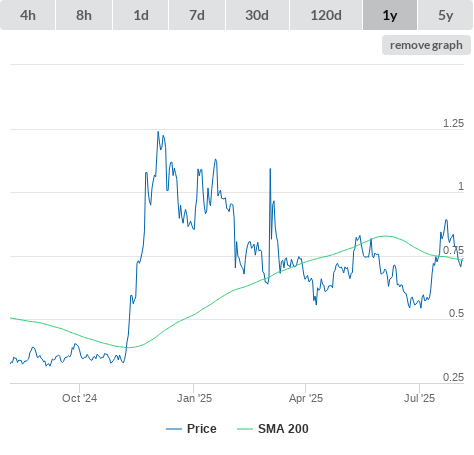Click the remove graph button
The image size is (474, 455).
click(x=426, y=45)
